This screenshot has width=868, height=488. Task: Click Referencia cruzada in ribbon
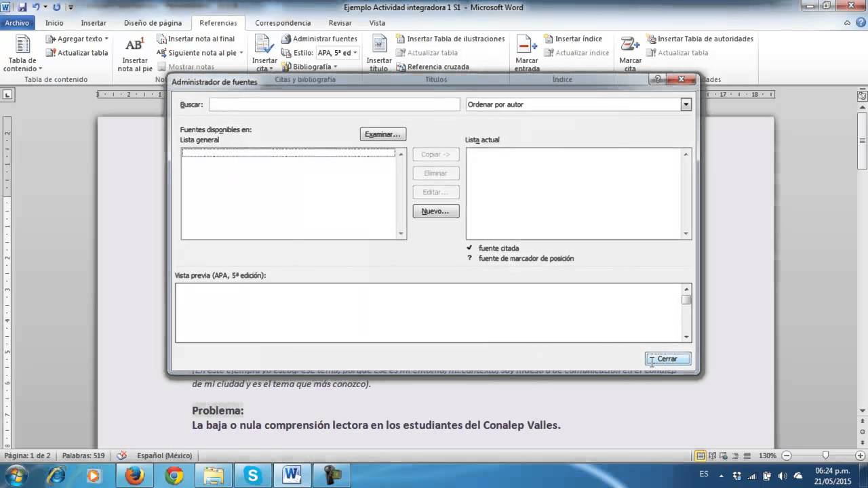[x=433, y=66]
